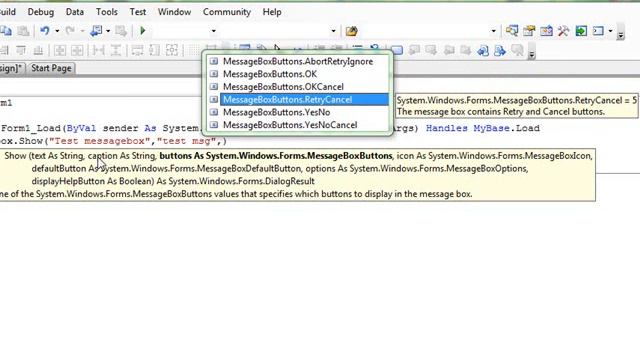Viewport: 640px width, 360px height.
Task: Open the Help menu
Action: [x=272, y=12]
